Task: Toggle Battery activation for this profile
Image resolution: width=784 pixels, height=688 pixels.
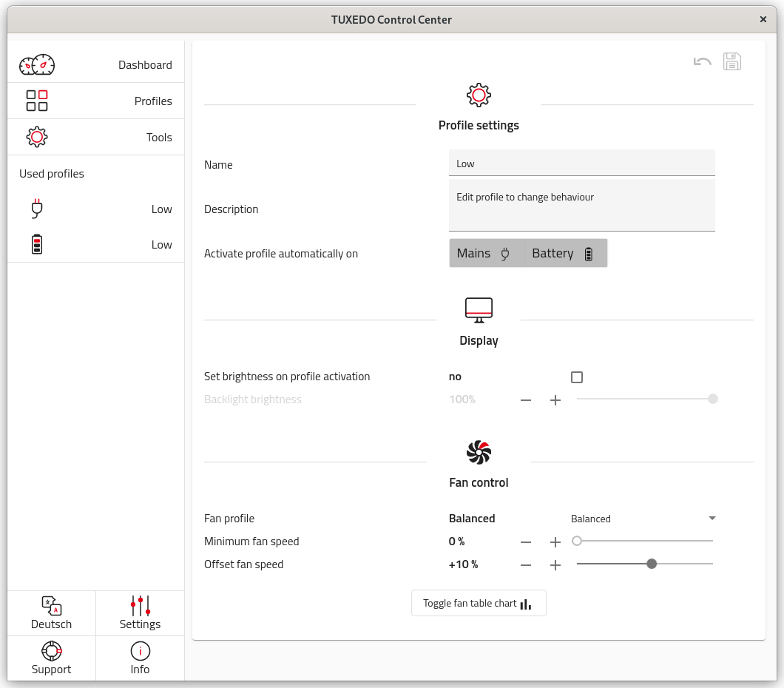Action: pos(564,253)
